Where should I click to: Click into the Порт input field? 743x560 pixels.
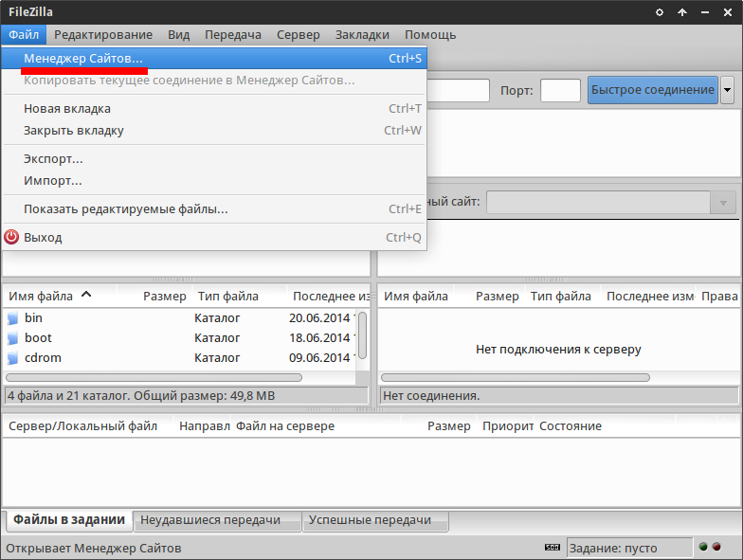tap(561, 90)
